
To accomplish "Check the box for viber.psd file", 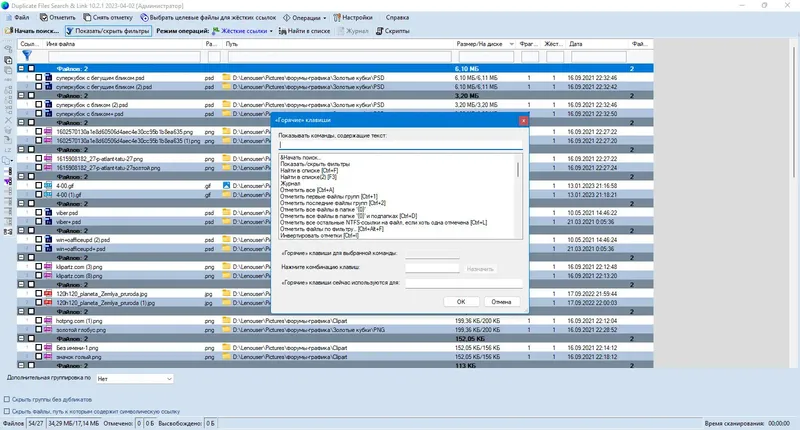I will [39, 213].
